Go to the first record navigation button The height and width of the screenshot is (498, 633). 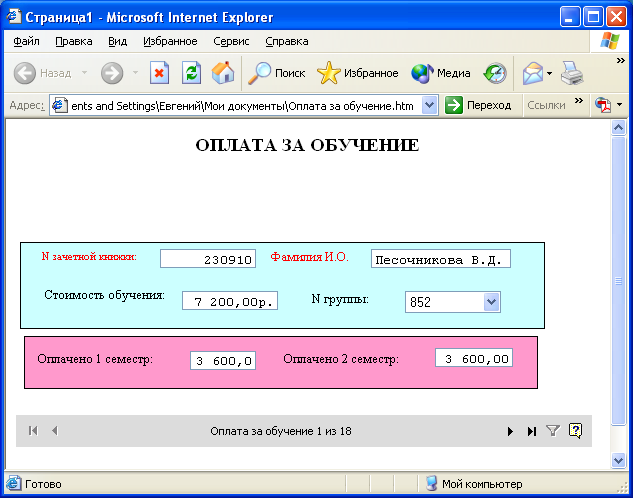coord(33,431)
